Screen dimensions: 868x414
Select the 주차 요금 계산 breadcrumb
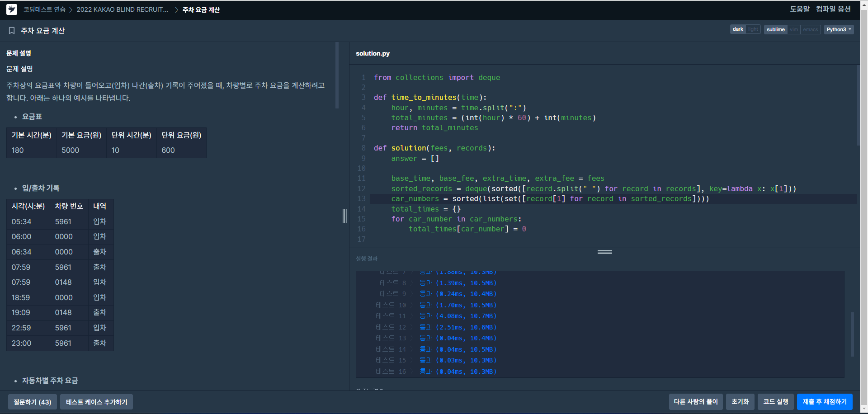click(201, 9)
